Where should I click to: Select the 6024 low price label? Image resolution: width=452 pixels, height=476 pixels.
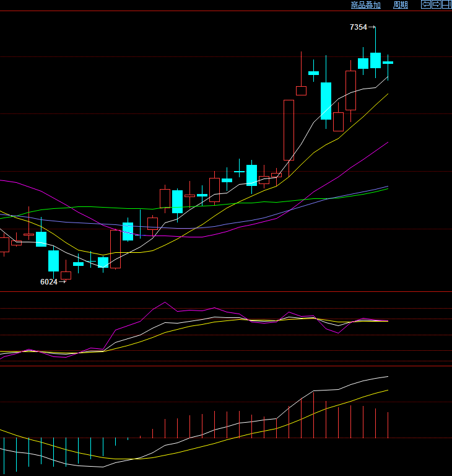tap(48, 282)
